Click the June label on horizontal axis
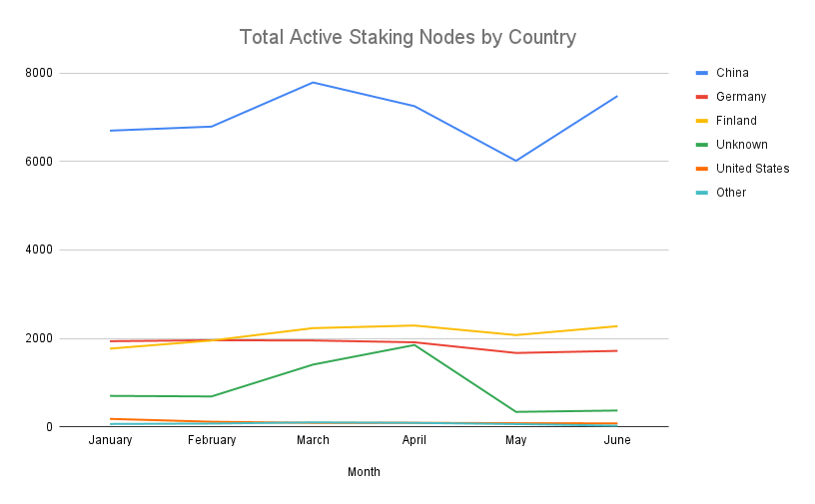Image resolution: width=815 pixels, height=504 pixels. coord(617,440)
